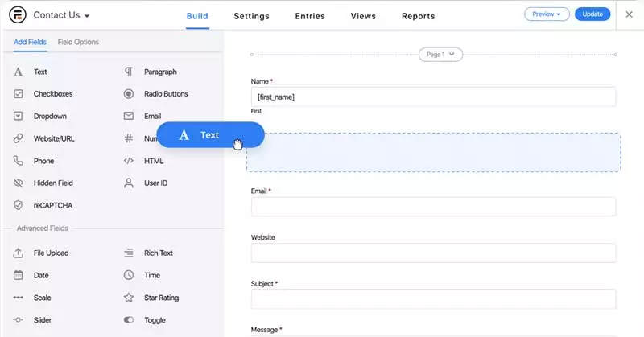Click the Rich Text label
The height and width of the screenshot is (337, 644).
[158, 253]
